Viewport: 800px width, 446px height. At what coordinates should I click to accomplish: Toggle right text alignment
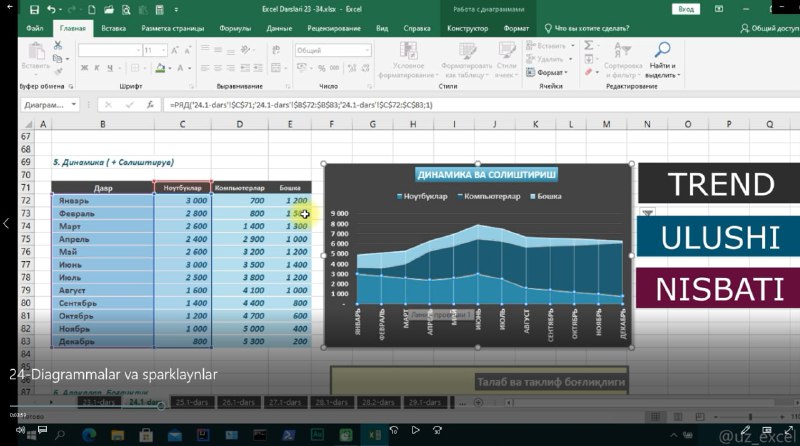(x=231, y=68)
